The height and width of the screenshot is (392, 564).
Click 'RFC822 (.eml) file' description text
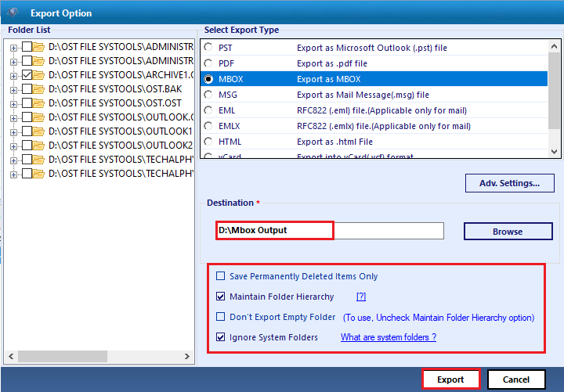pyautogui.click(x=382, y=110)
